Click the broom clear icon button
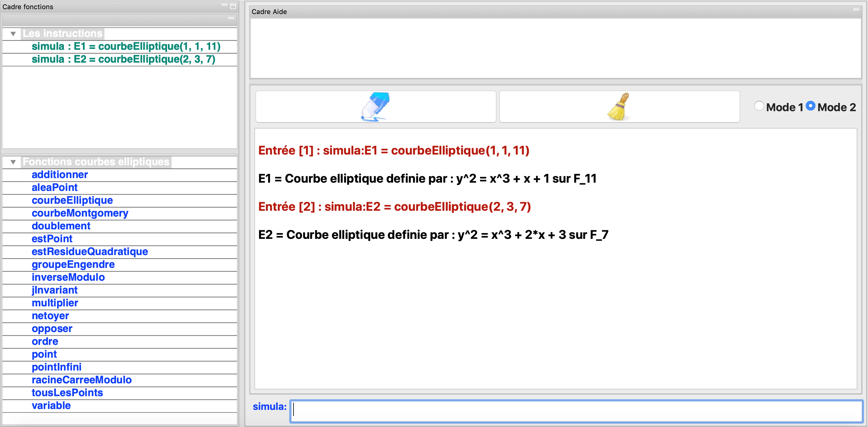This screenshot has height=427, width=868. tap(619, 107)
